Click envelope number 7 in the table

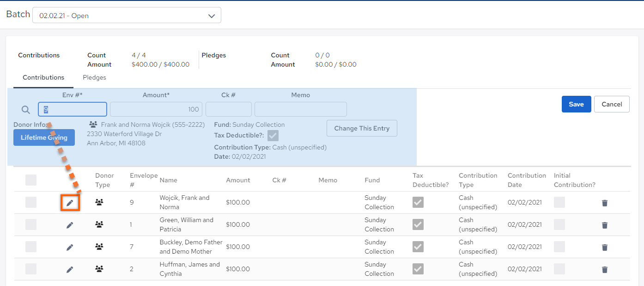pos(132,247)
